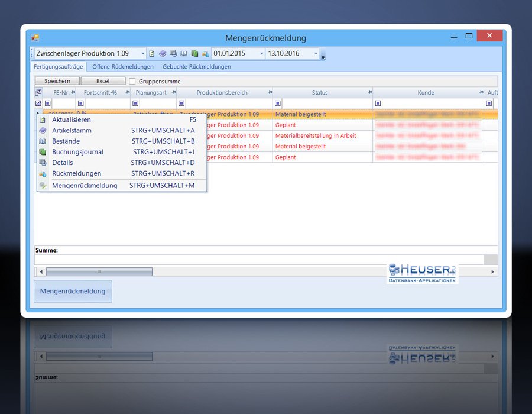Sort by the Status column header

click(320, 93)
